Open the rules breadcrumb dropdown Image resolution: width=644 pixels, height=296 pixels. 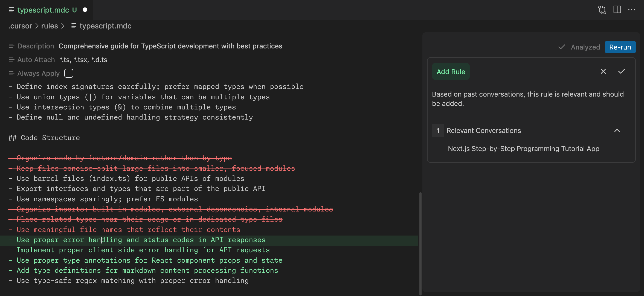click(50, 26)
